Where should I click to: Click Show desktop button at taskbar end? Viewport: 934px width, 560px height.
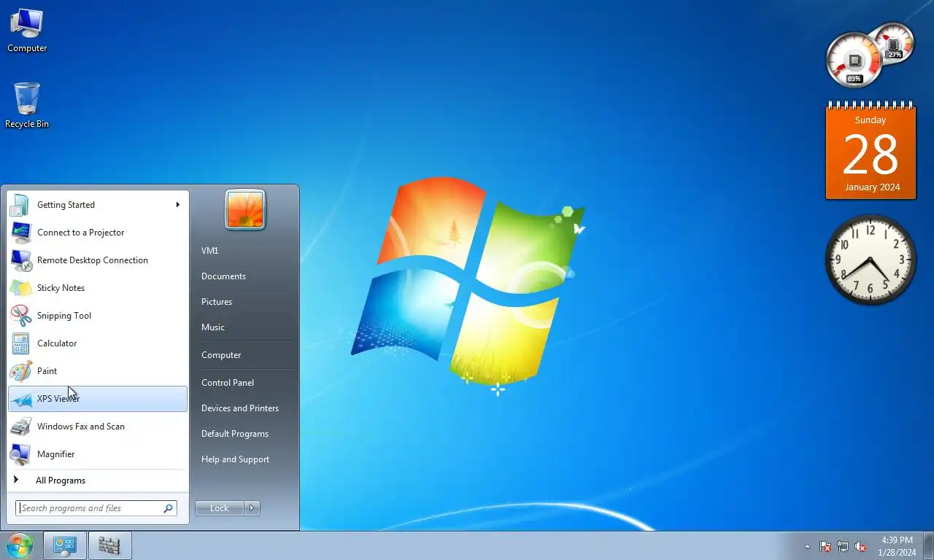point(928,546)
